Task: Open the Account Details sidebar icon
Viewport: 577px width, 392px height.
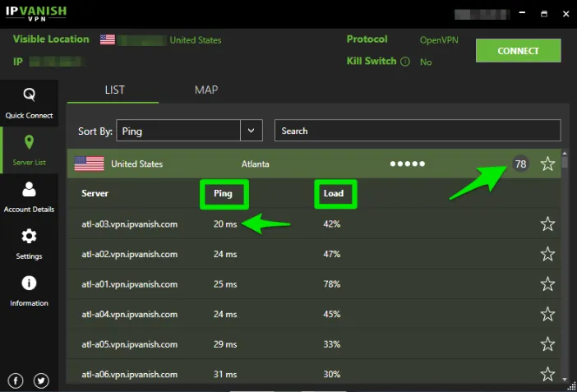Action: point(29,196)
